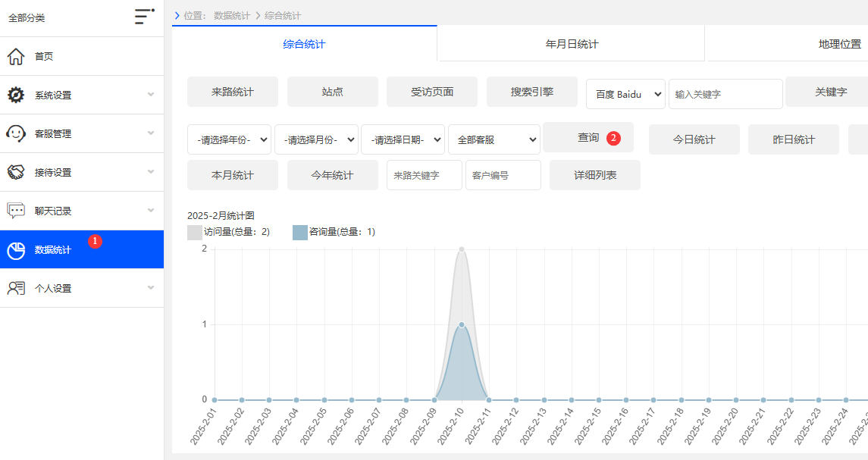Expand the 接待设置 submenu arrow

click(151, 172)
